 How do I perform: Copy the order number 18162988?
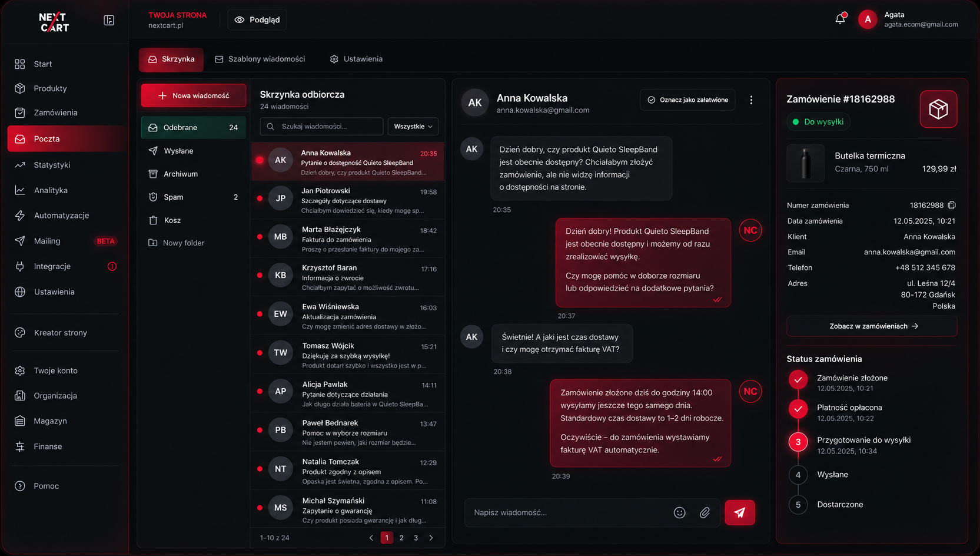pyautogui.click(x=952, y=206)
